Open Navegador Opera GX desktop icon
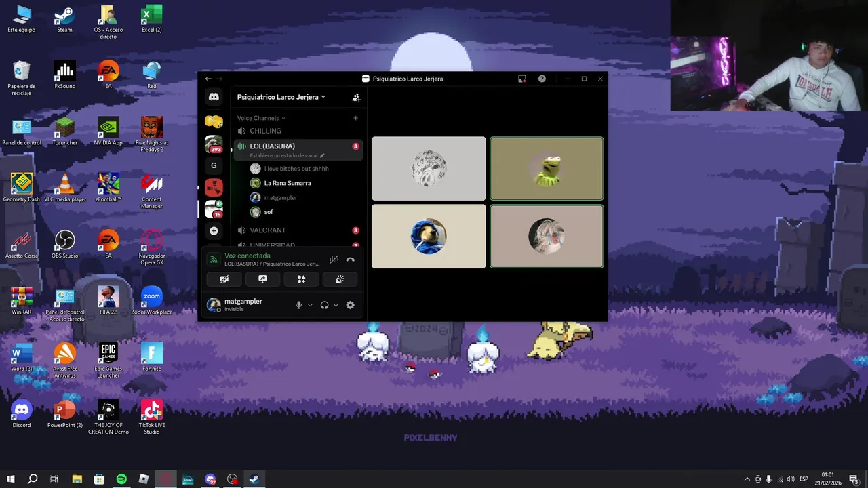This screenshot has height=488, width=868. [x=151, y=247]
